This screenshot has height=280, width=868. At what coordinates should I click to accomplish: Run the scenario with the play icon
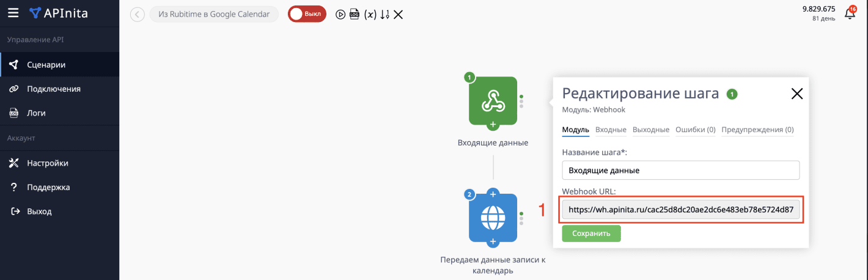click(x=340, y=14)
